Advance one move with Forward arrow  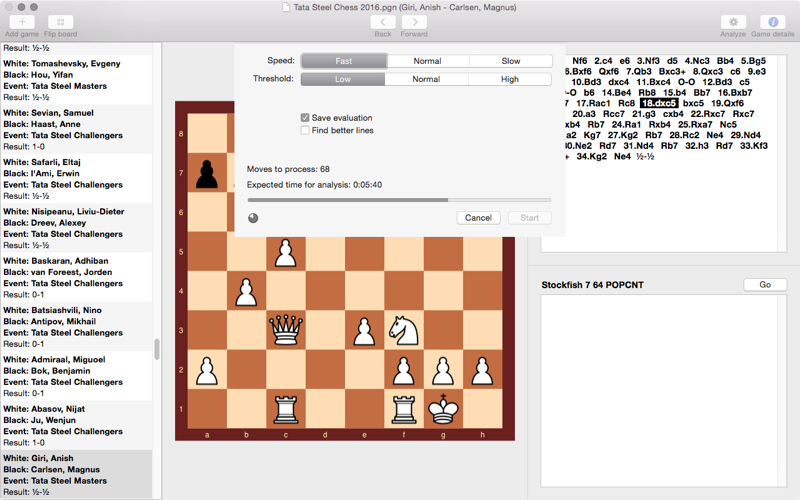coord(414,22)
